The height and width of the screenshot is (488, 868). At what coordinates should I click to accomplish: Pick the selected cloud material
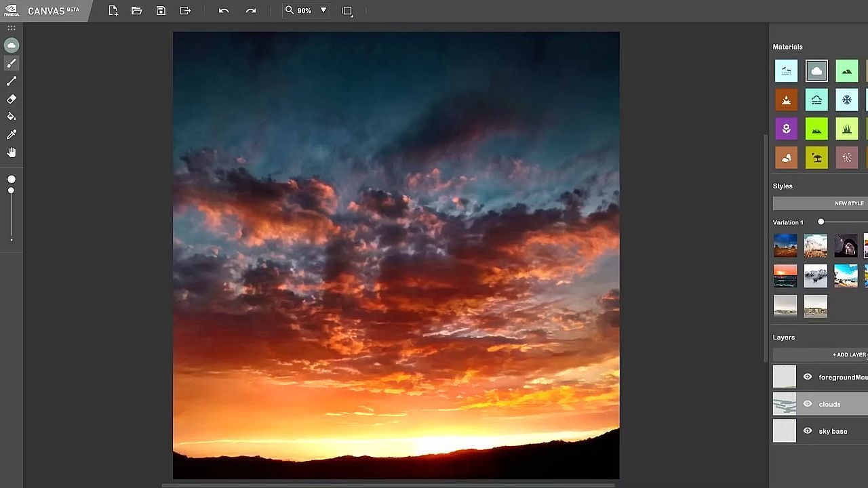coord(816,70)
